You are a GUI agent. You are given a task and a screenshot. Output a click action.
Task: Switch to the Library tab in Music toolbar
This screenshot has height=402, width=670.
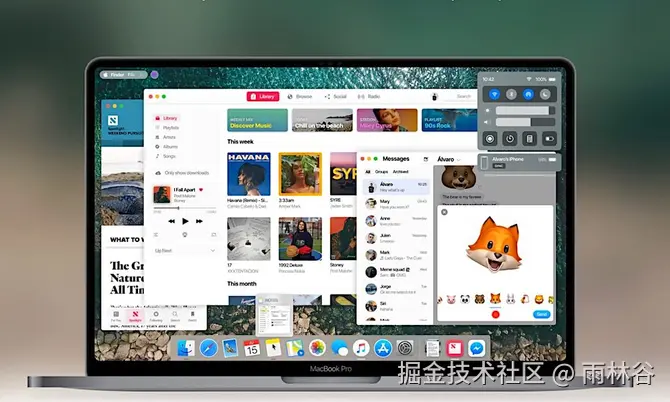(262, 97)
